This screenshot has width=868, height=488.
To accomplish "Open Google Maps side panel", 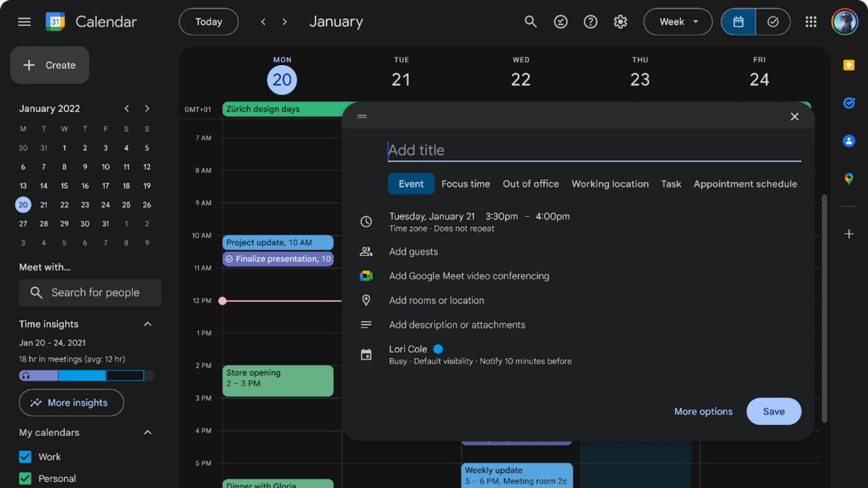I will (848, 178).
